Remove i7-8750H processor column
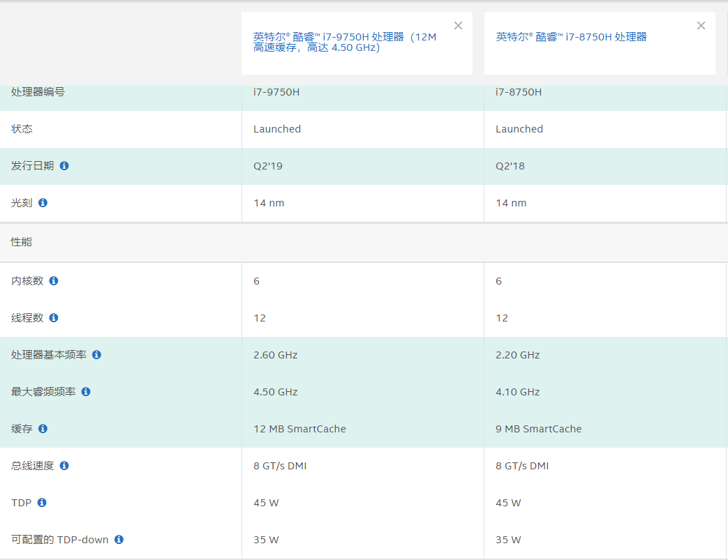728x560 pixels. (701, 26)
